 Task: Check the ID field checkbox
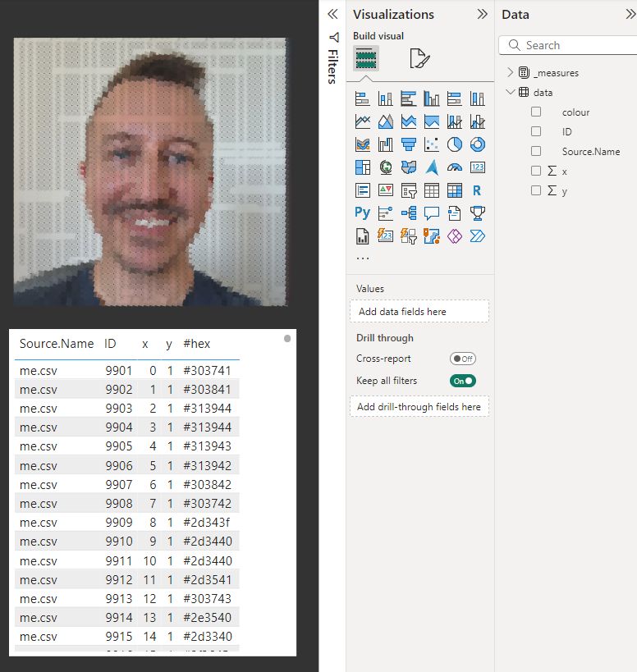pyautogui.click(x=536, y=131)
